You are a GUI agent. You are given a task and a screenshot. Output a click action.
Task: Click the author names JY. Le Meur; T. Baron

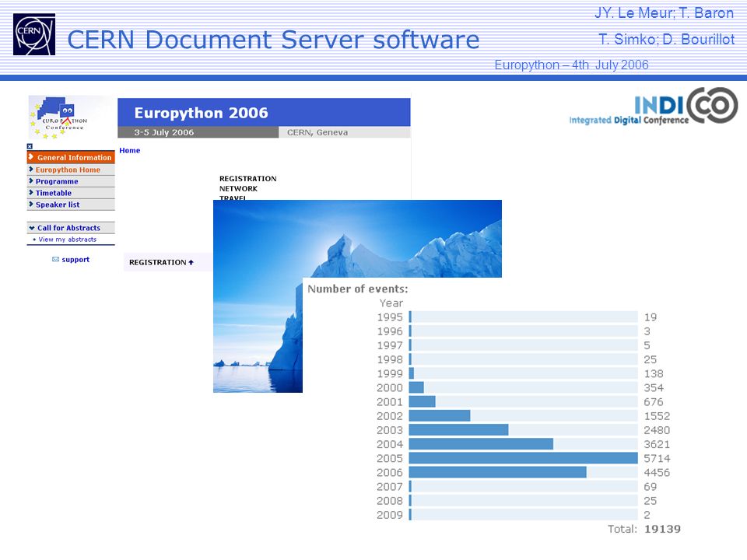click(x=664, y=13)
